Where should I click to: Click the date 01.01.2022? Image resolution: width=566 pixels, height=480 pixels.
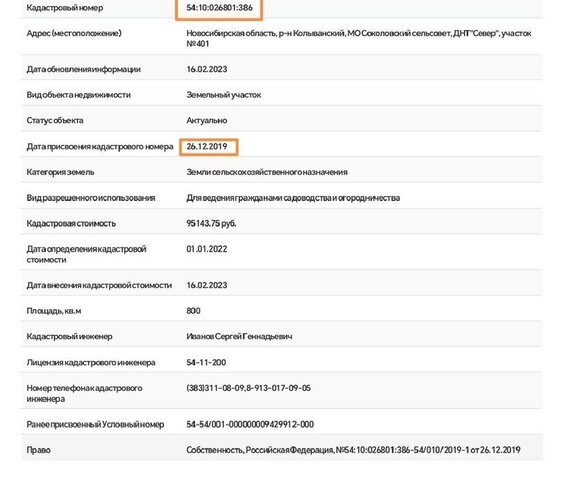click(x=207, y=249)
